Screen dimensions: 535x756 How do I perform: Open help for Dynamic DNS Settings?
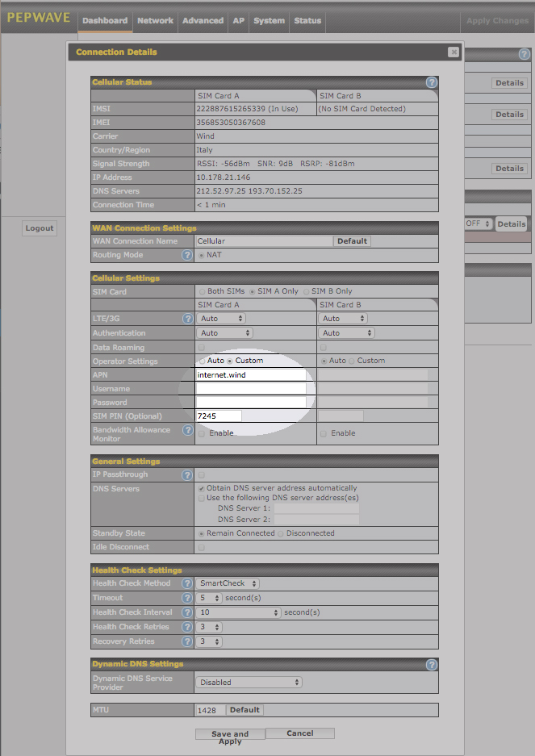click(432, 664)
